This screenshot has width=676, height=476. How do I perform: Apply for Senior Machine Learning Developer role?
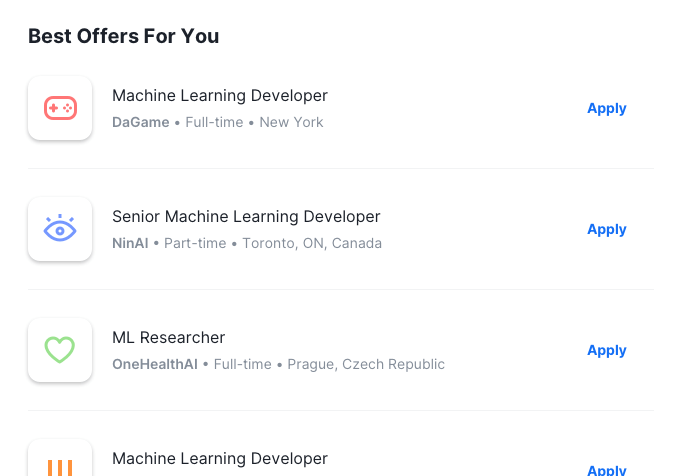click(x=606, y=229)
